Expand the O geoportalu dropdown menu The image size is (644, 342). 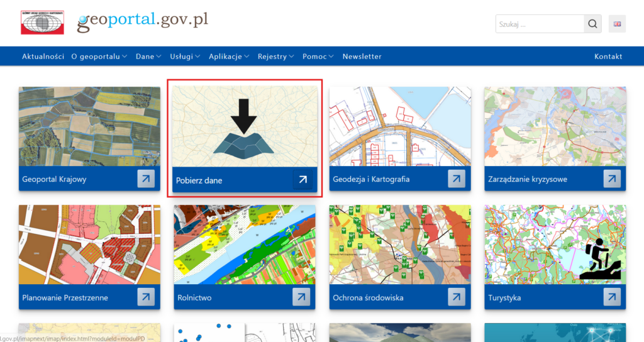pyautogui.click(x=99, y=57)
